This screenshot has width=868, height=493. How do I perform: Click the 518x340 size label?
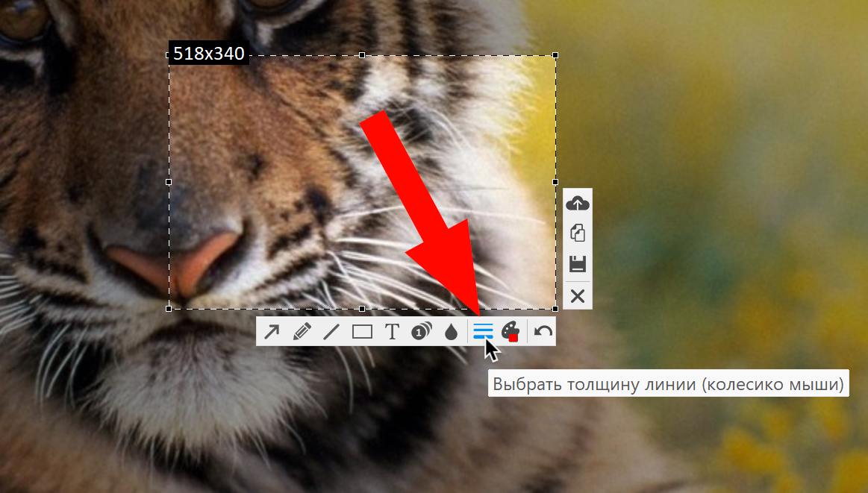[209, 53]
